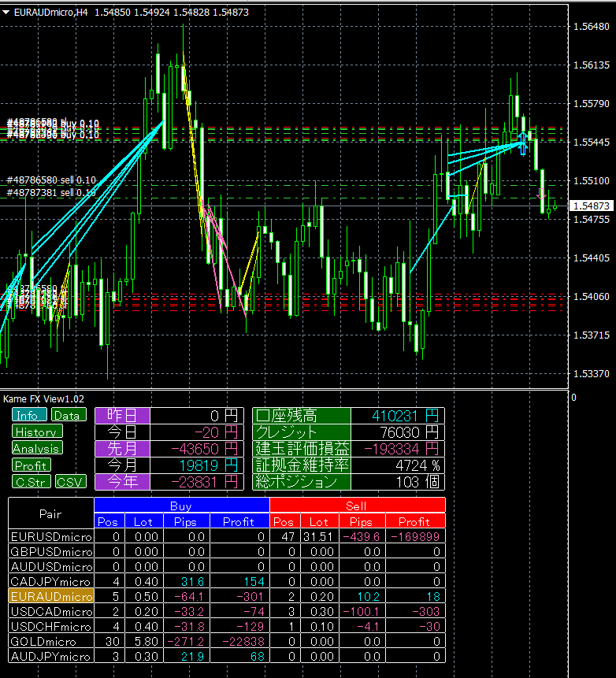Click the 今年 label cell
This screenshot has height=678, width=616.
[122, 482]
